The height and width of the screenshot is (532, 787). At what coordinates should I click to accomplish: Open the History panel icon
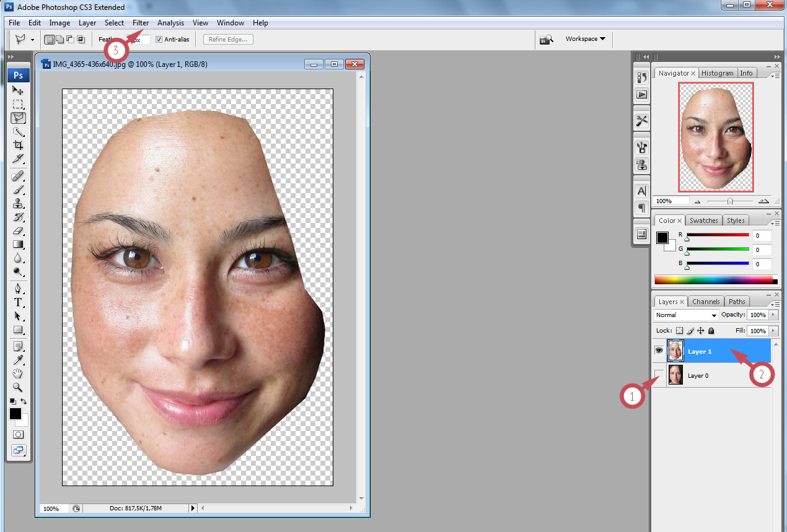pyautogui.click(x=641, y=77)
